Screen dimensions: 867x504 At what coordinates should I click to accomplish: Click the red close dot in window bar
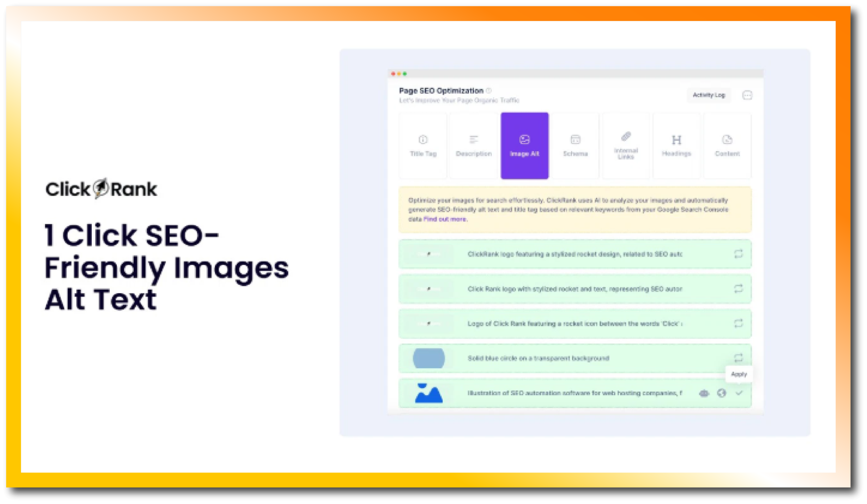(x=393, y=73)
